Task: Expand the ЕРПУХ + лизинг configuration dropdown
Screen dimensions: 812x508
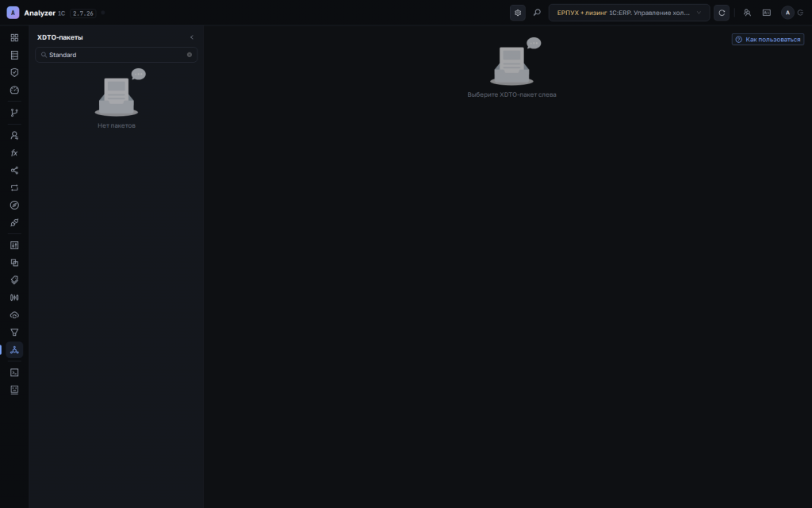Action: 629,13
